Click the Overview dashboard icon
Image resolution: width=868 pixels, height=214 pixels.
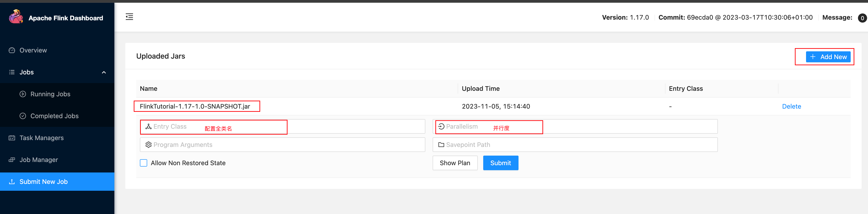pos(12,50)
